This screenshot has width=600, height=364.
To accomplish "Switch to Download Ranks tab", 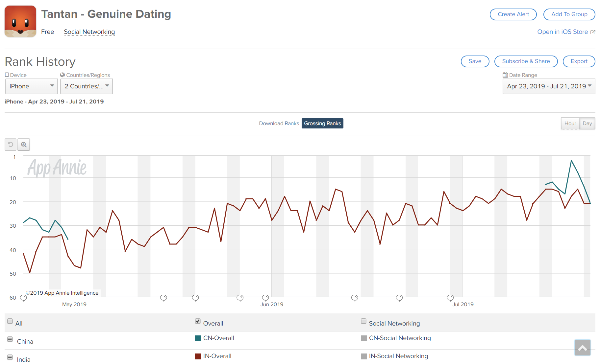I will click(279, 124).
